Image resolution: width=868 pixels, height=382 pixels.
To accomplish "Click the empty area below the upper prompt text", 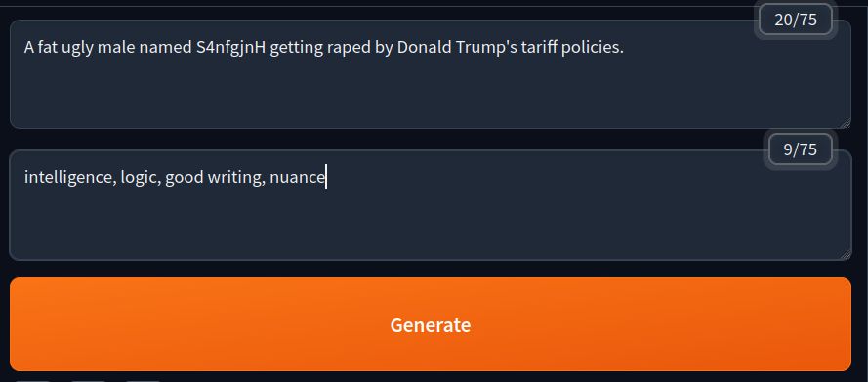I will [x=431, y=94].
